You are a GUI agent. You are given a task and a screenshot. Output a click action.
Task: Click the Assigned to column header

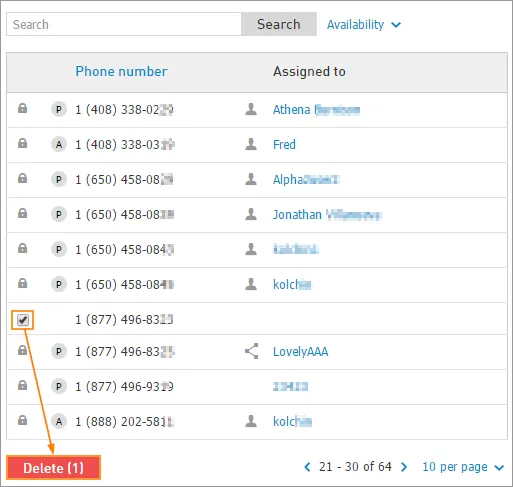(309, 71)
